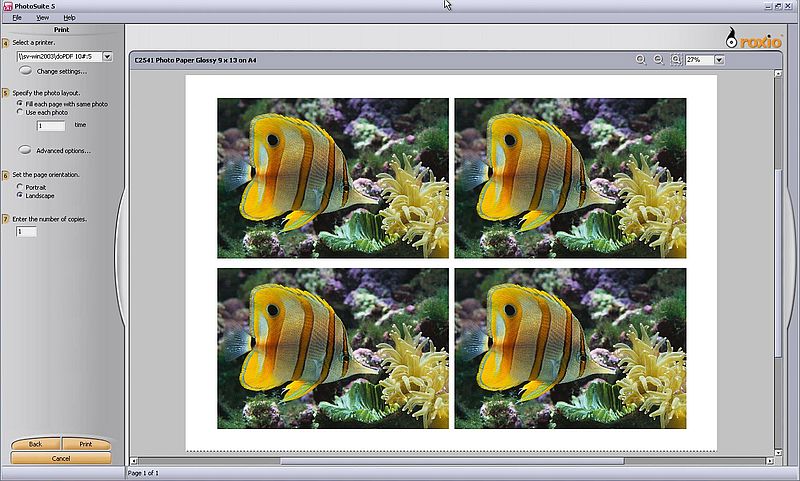
Task: Click the Print panel heading
Action: [x=61, y=30]
